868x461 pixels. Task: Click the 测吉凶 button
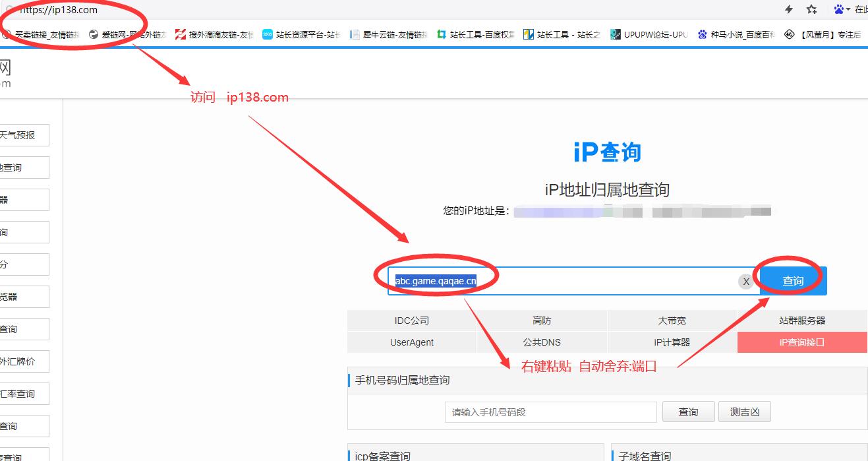click(x=745, y=412)
